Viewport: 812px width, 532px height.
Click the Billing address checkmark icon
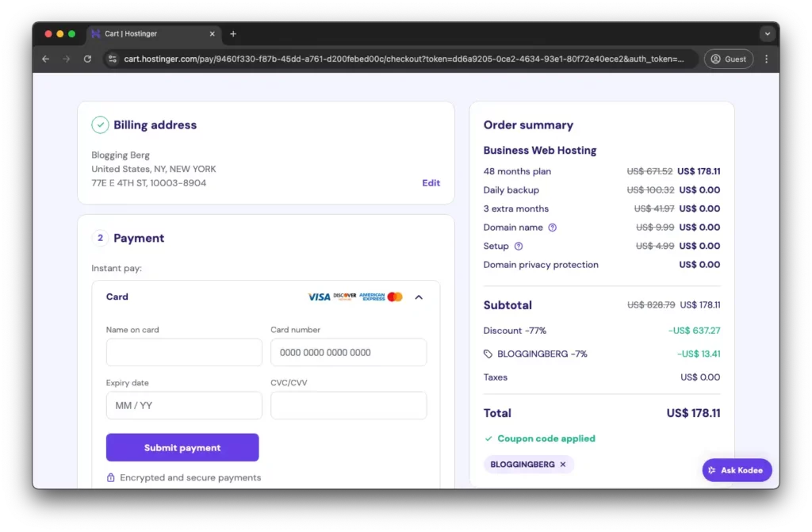[101, 124]
